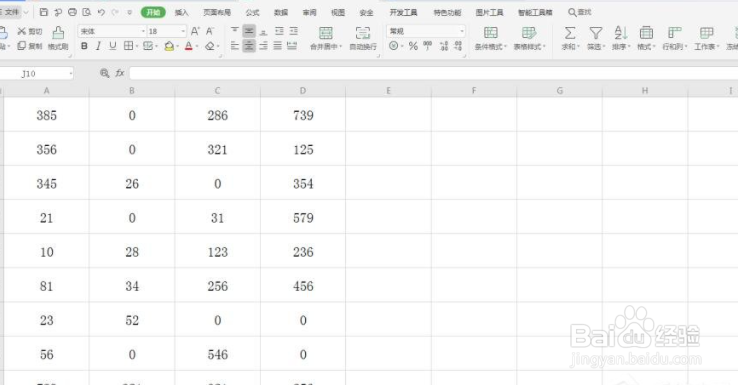Toggle Wrap Text (自动换行)
The image size is (744, 385).
tap(363, 38)
